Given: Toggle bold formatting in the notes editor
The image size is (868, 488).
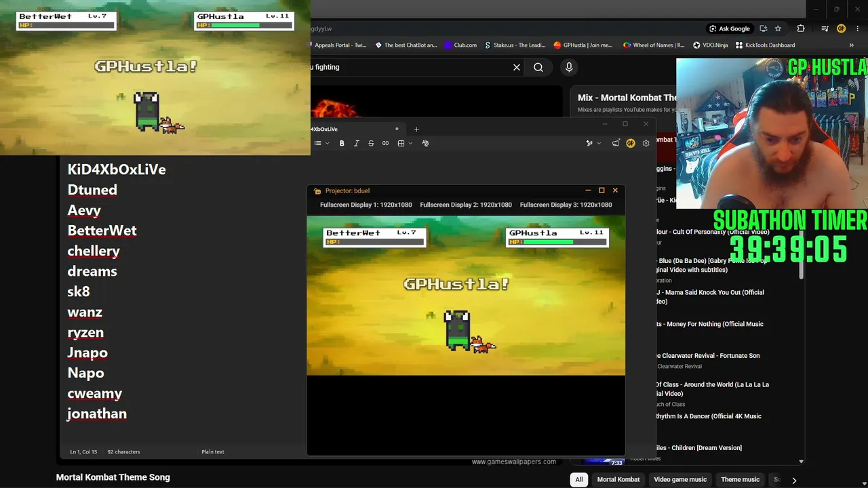Looking at the screenshot, I should coord(342,143).
